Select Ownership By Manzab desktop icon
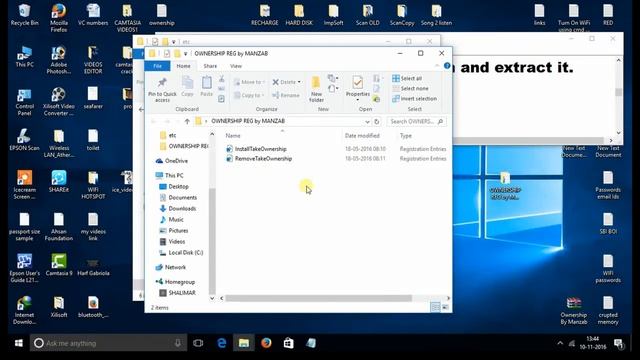Image resolution: width=640 pixels, height=360 pixels. [x=573, y=311]
